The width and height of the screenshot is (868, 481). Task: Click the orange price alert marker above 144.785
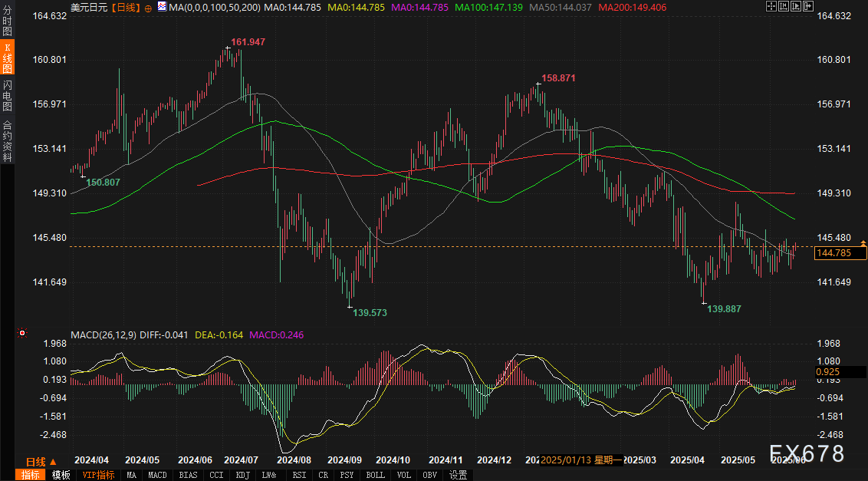click(x=863, y=243)
